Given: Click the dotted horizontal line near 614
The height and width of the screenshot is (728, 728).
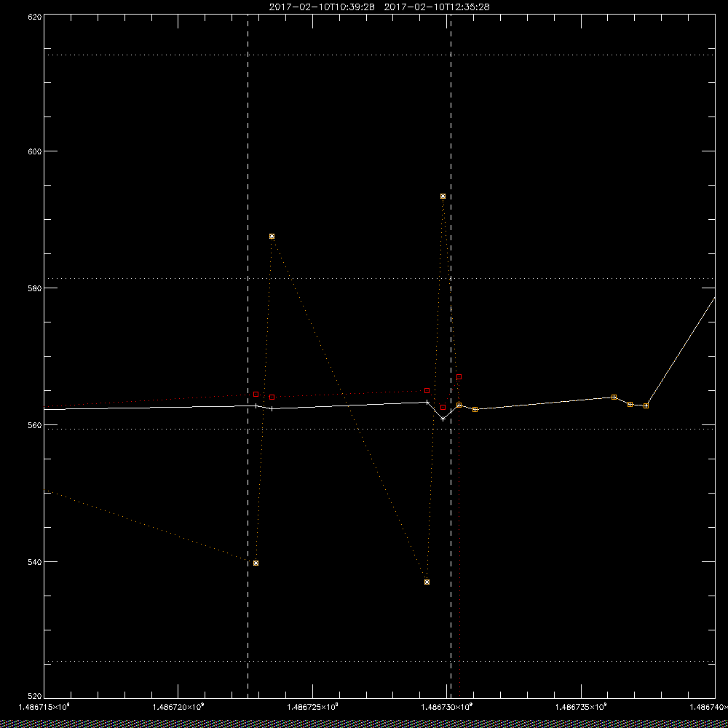Looking at the screenshot, I should [379, 55].
